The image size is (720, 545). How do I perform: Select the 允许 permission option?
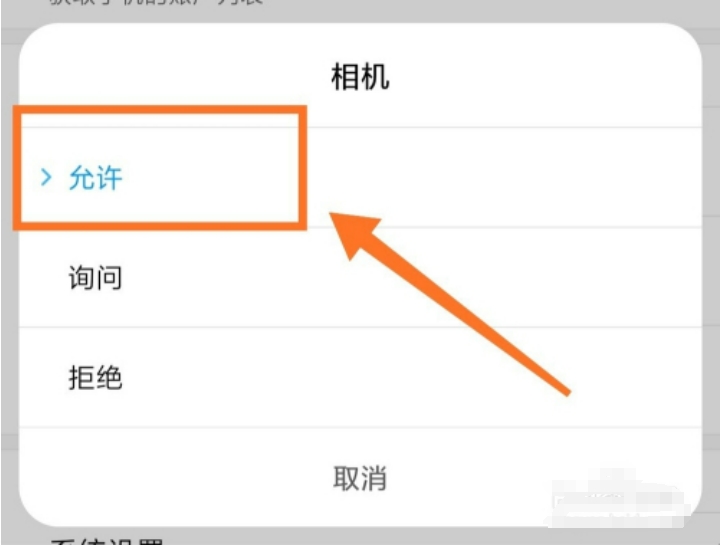coord(96,178)
